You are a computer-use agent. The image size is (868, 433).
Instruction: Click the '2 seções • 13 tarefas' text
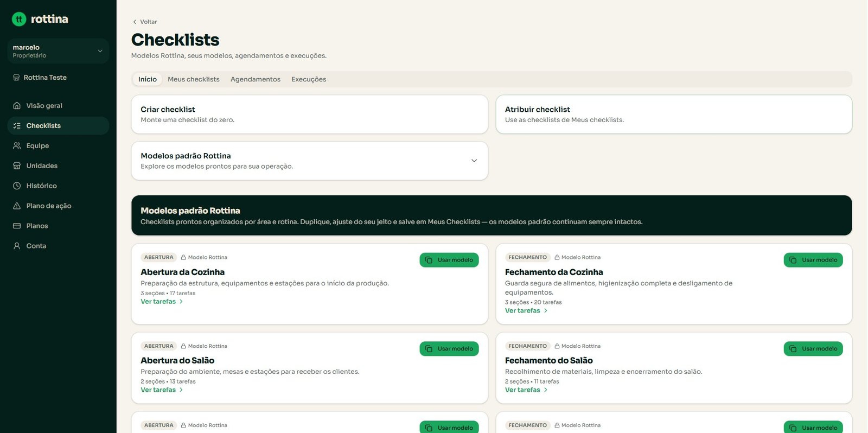pyautogui.click(x=168, y=382)
